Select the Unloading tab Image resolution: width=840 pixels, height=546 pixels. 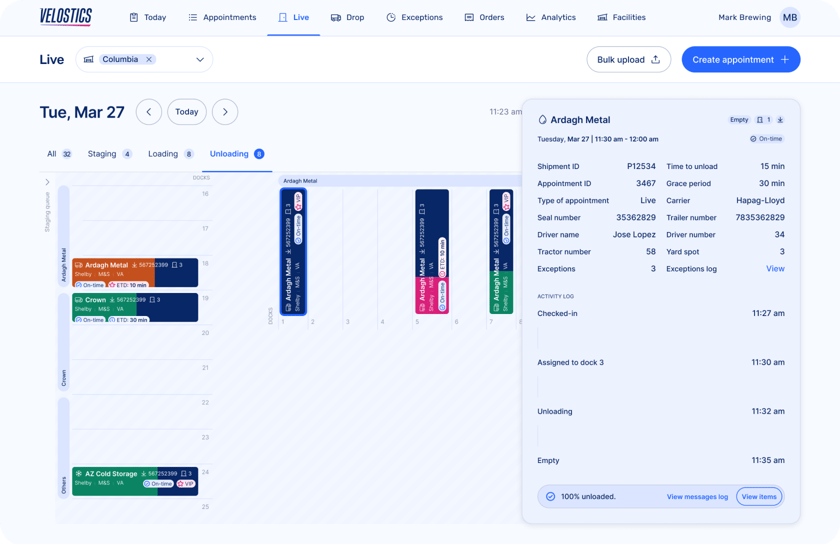pyautogui.click(x=236, y=154)
